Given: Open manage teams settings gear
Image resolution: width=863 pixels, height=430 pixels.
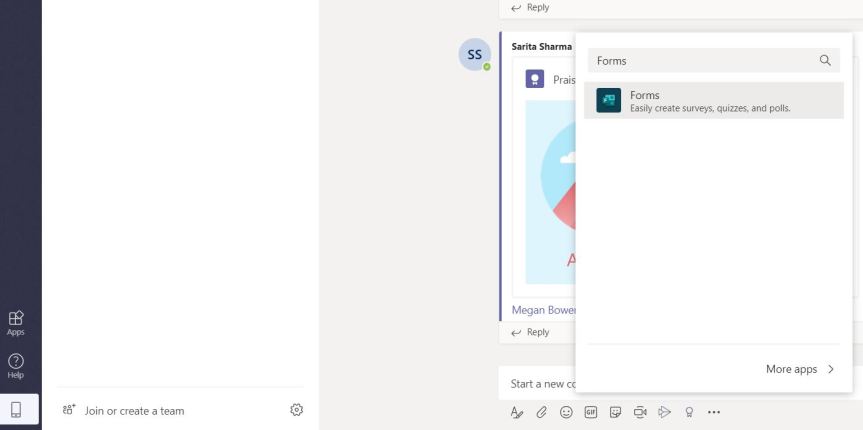Looking at the screenshot, I should [296, 410].
